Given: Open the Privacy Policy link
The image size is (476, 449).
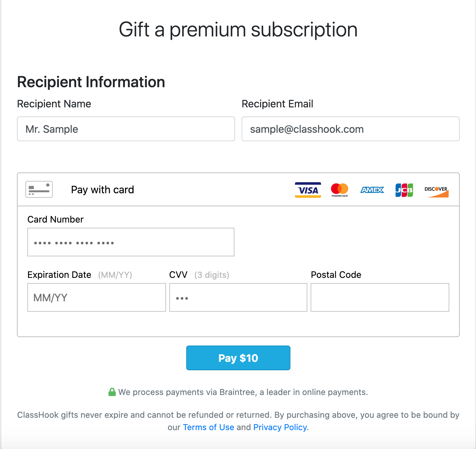Looking at the screenshot, I should tap(280, 427).
